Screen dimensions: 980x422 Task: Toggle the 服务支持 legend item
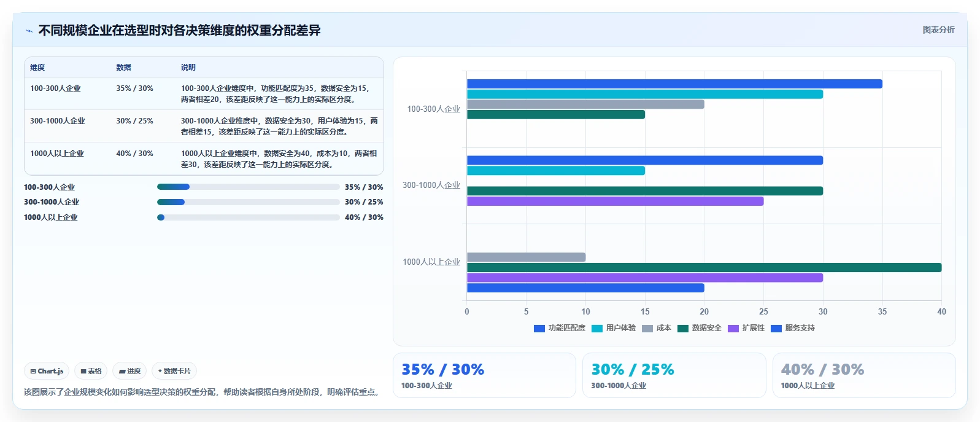tap(793, 328)
